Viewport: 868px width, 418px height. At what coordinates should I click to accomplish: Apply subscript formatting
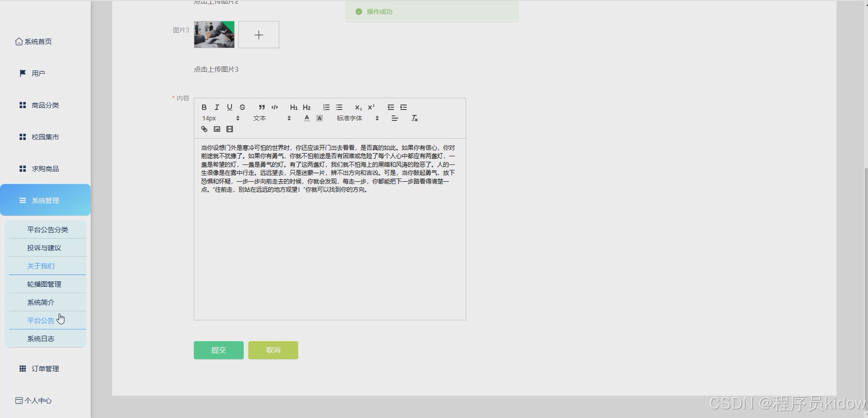[x=358, y=107]
